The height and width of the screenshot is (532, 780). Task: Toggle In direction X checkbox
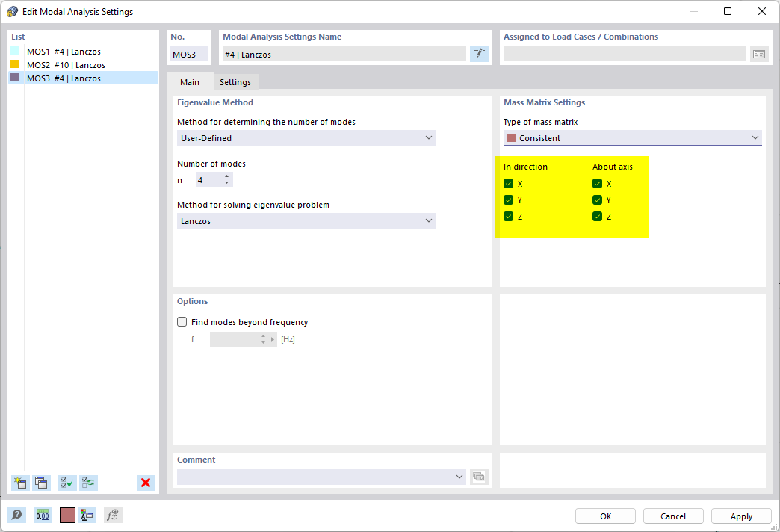click(x=508, y=184)
